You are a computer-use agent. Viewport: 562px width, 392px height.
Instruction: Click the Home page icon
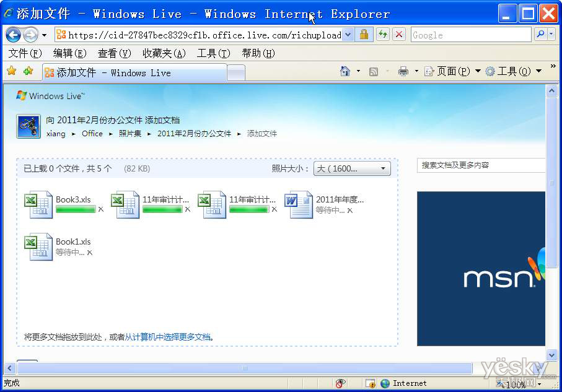345,71
